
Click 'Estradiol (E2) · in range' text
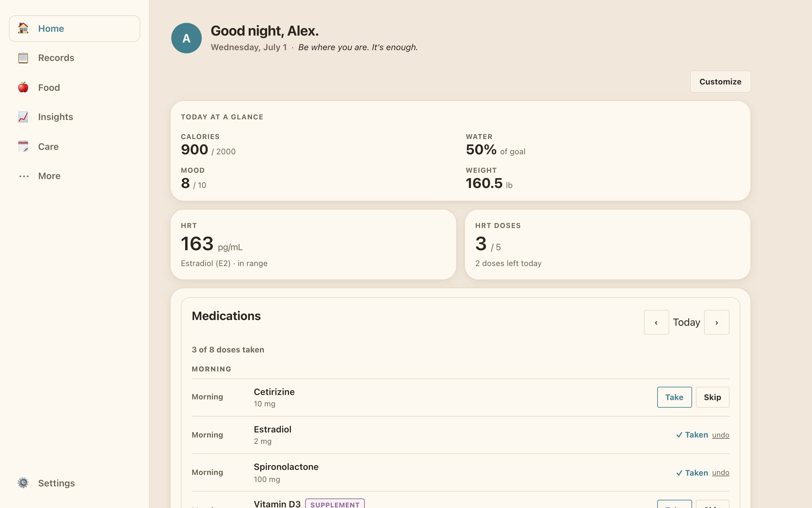point(224,264)
